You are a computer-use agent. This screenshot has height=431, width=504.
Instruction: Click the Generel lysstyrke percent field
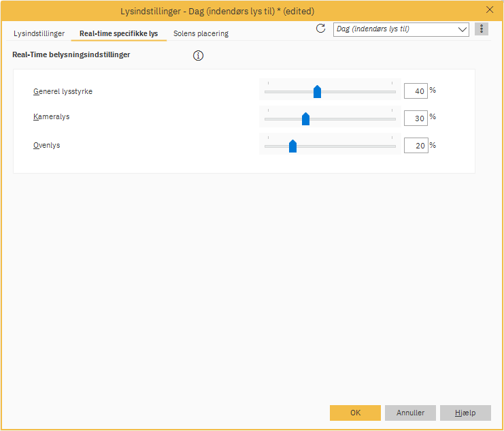tap(416, 91)
